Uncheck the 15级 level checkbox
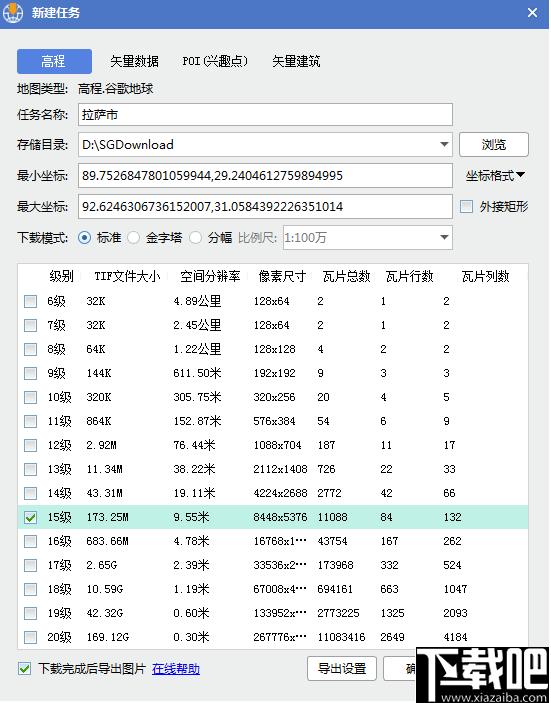551x703 pixels. [30, 517]
